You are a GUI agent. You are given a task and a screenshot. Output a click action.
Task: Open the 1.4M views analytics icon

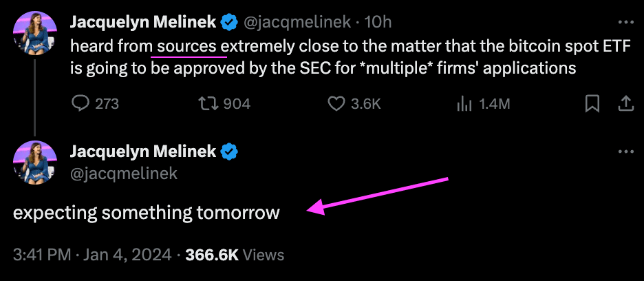tap(465, 104)
